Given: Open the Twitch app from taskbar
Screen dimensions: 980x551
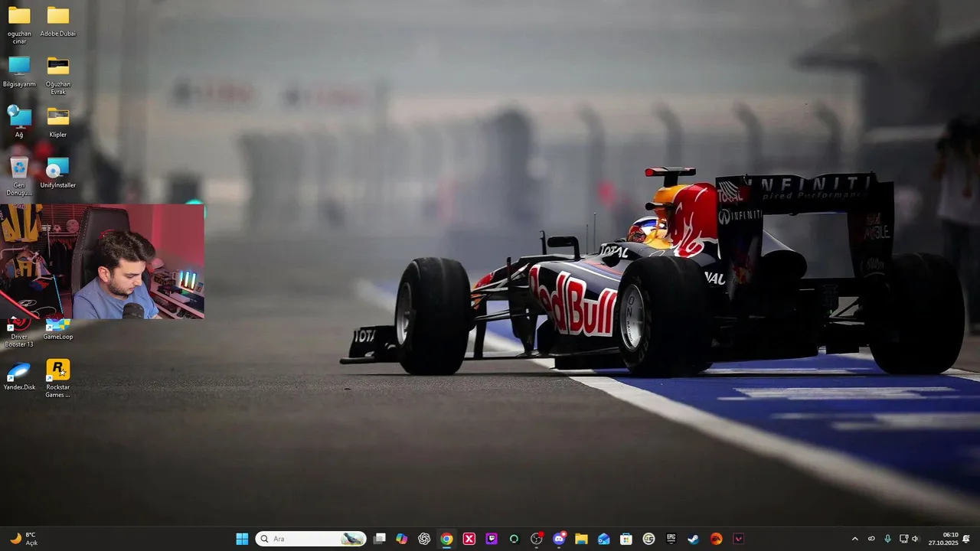Looking at the screenshot, I should click(492, 539).
